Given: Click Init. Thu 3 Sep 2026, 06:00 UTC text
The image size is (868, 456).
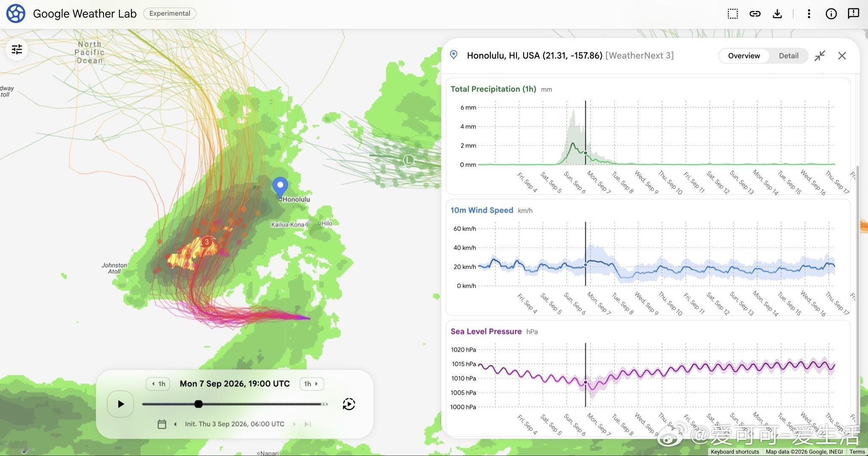Looking at the screenshot, I should 234,424.
